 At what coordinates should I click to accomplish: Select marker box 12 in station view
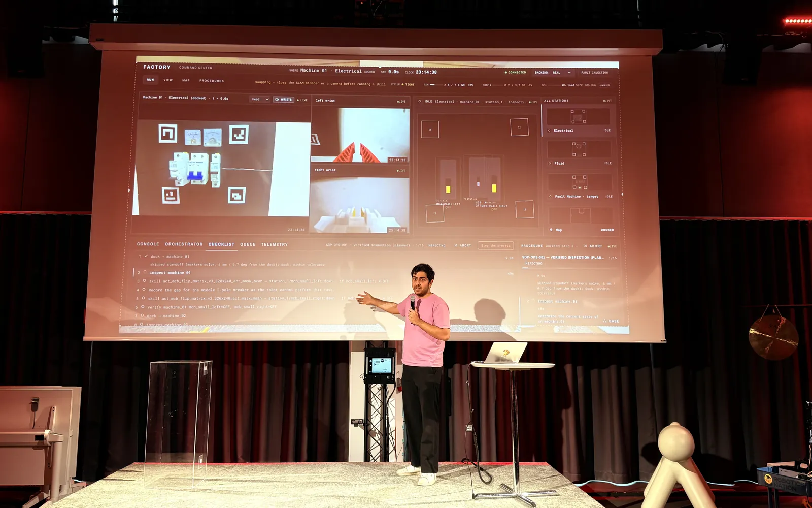(x=525, y=209)
